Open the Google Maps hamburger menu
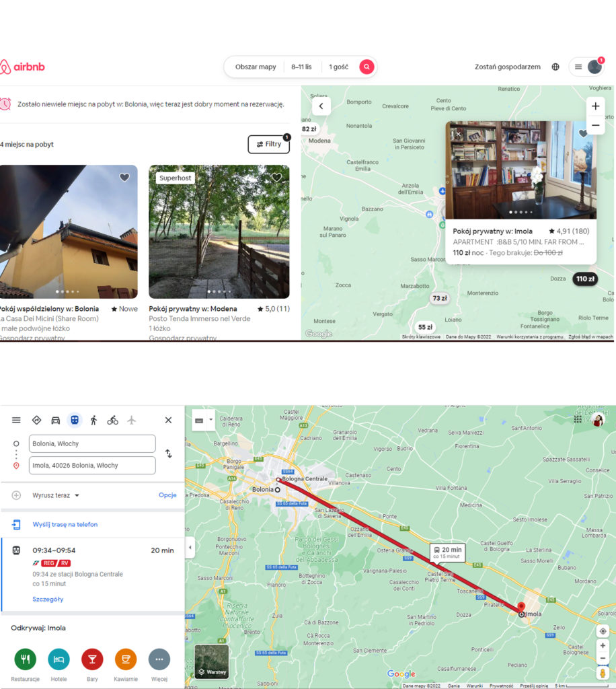 tap(16, 420)
